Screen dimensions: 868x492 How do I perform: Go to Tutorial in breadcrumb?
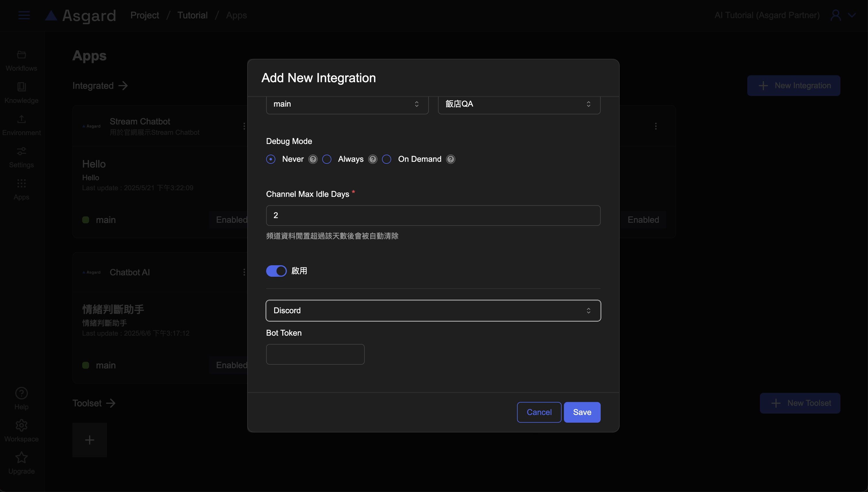point(192,15)
